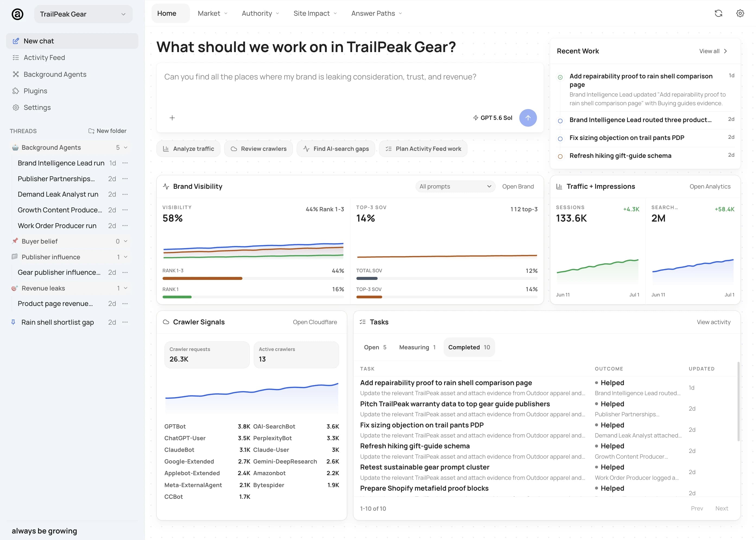Click the Open Analytics link

[710, 187]
